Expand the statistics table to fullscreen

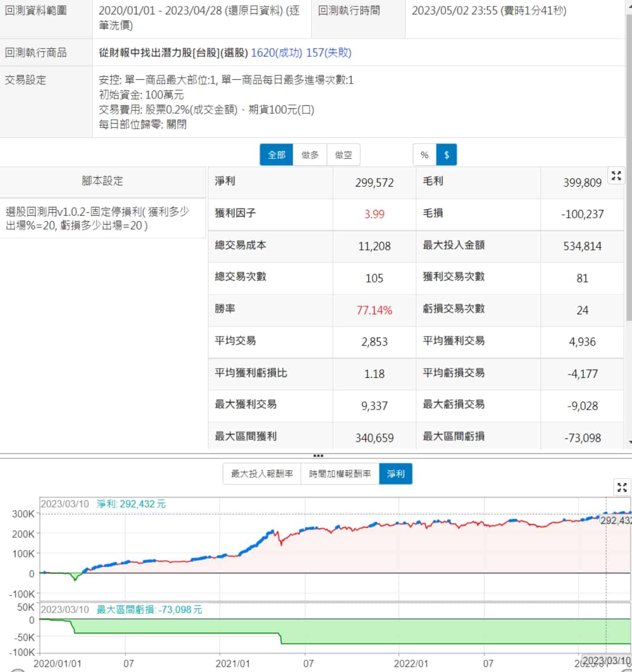point(616,176)
